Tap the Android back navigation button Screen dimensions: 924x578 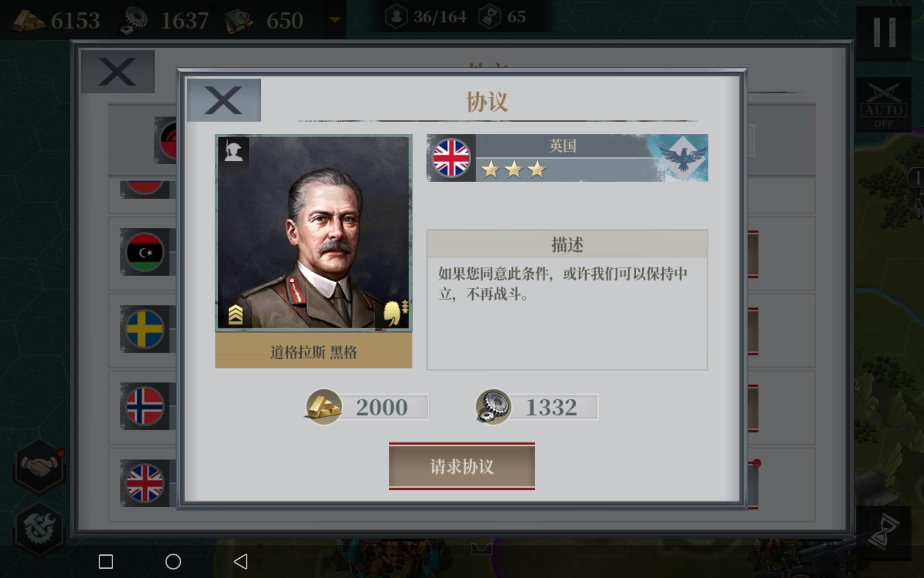(241, 561)
